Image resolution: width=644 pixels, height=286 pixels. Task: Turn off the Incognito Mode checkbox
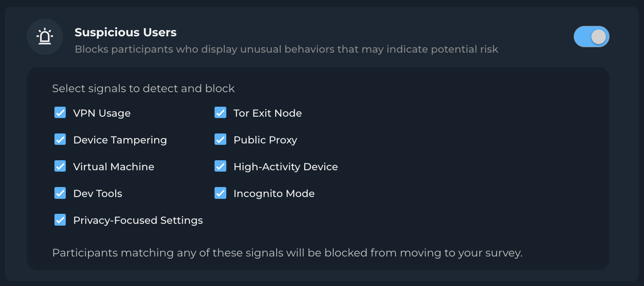coord(220,193)
